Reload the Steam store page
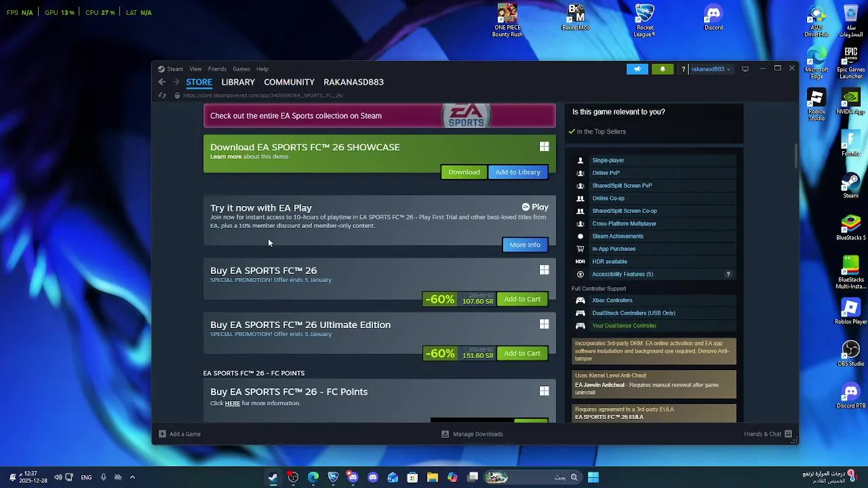The image size is (868, 488). pyautogui.click(x=162, y=96)
